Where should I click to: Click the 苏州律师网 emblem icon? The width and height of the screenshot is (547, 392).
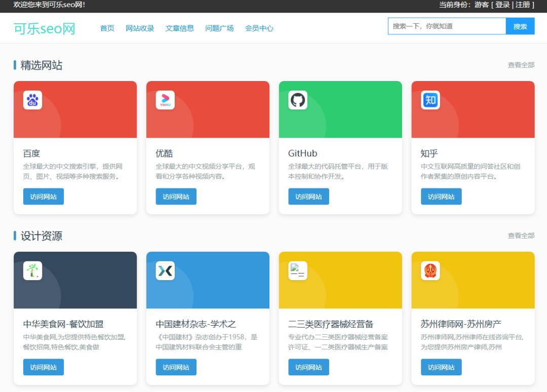pyautogui.click(x=431, y=271)
